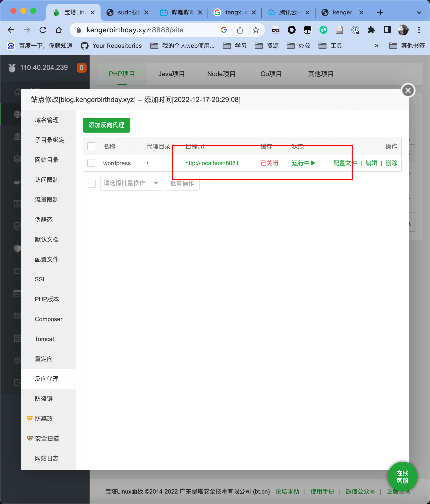The image size is (430, 504).
Task: Switch to Java项目 tab
Action: click(x=171, y=74)
